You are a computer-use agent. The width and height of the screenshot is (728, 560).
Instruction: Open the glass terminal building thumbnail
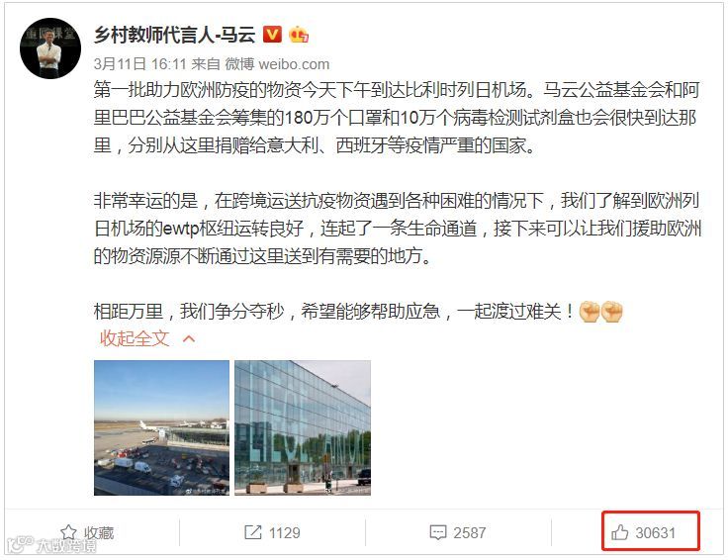(303, 427)
